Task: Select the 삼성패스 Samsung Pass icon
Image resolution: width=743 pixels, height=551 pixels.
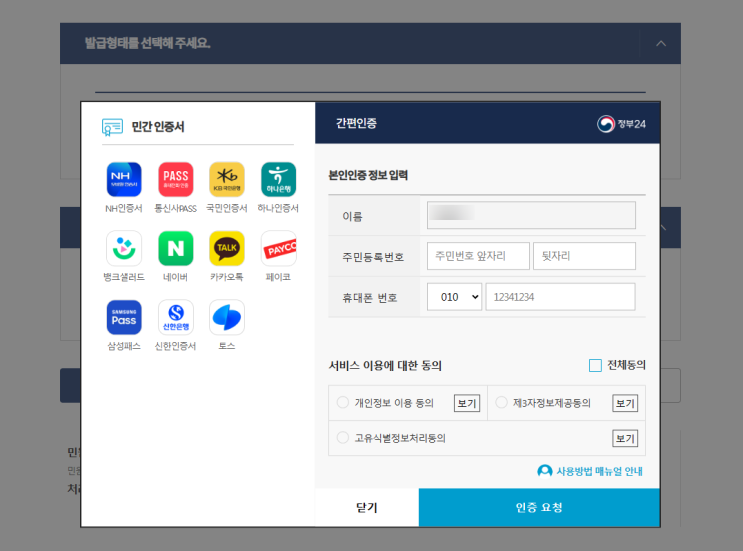Action: click(x=124, y=317)
